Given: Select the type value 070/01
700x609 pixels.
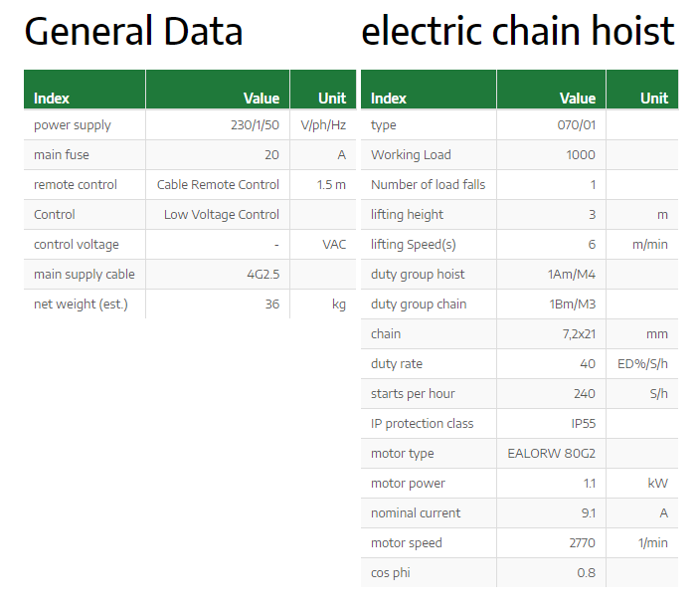Looking at the screenshot, I should click(577, 125).
